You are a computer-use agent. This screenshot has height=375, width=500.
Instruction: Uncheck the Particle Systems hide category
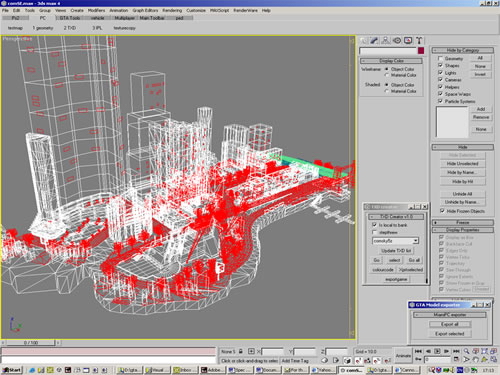coord(441,101)
